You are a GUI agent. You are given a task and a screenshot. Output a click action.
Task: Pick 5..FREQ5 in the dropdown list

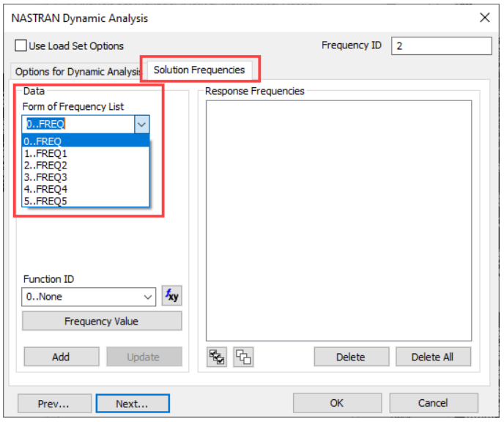click(86, 201)
